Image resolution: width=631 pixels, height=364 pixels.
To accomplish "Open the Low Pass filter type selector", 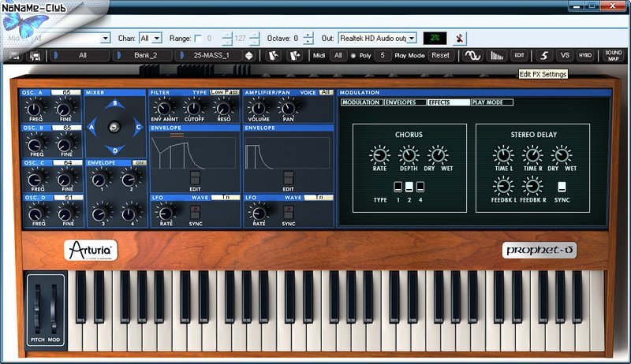I will pos(225,92).
